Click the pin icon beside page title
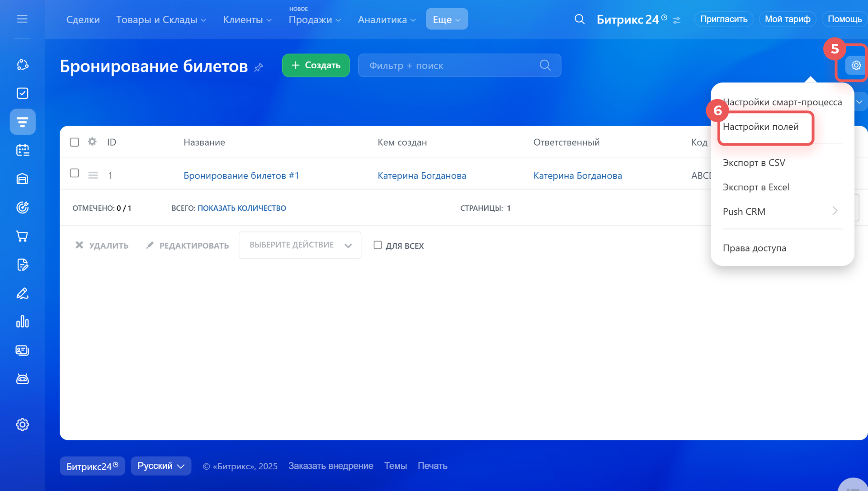Screen dimensions: 868x491 (x=259, y=67)
